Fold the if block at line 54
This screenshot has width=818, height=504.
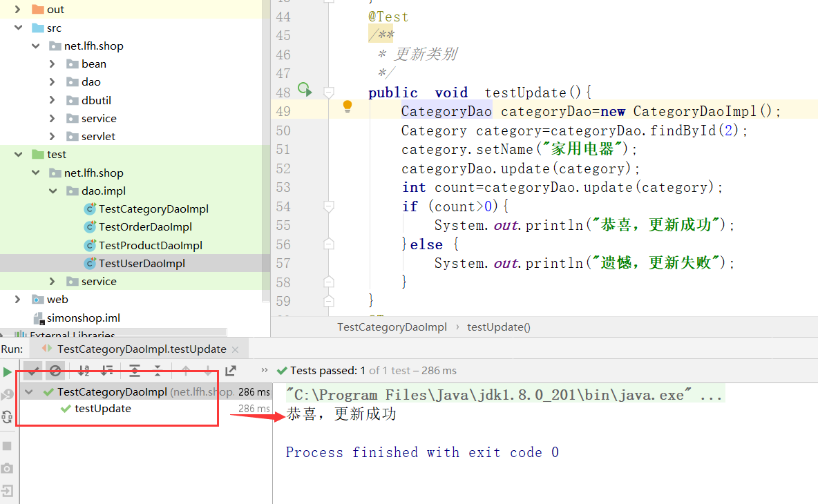[329, 207]
